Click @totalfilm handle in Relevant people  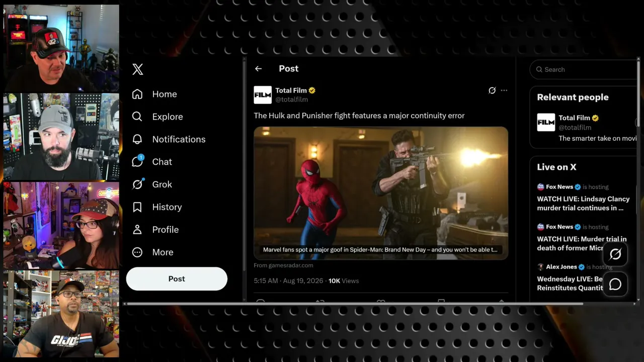pyautogui.click(x=575, y=128)
